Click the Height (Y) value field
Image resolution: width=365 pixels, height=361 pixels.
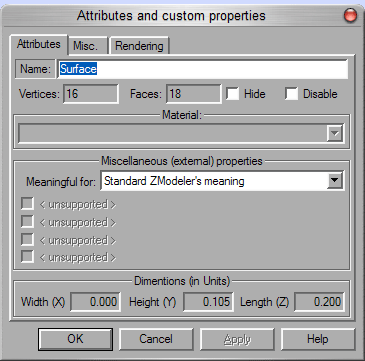(208, 302)
